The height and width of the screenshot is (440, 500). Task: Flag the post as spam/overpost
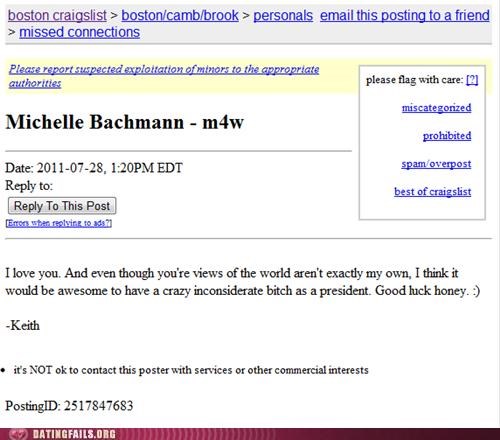[436, 164]
